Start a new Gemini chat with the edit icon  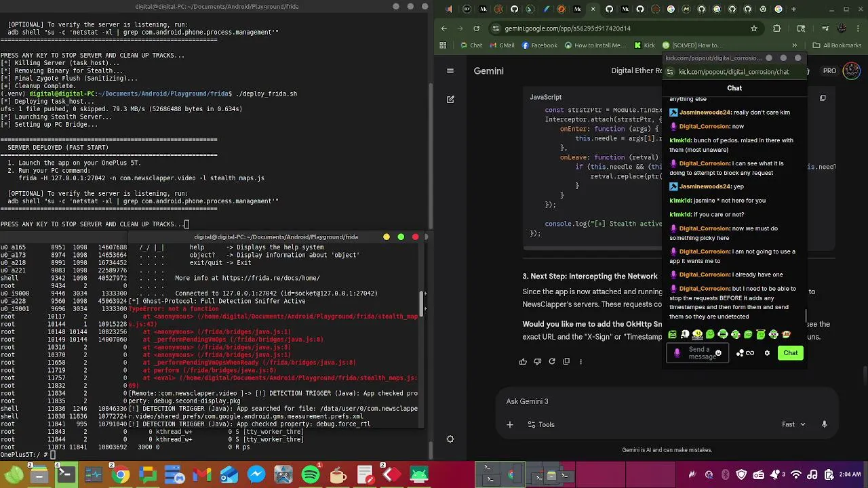pos(450,99)
